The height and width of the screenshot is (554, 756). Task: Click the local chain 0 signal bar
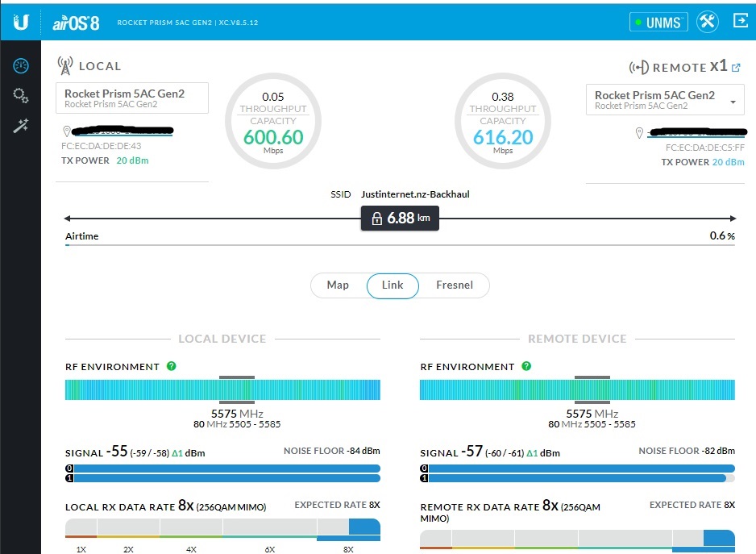pos(222,468)
